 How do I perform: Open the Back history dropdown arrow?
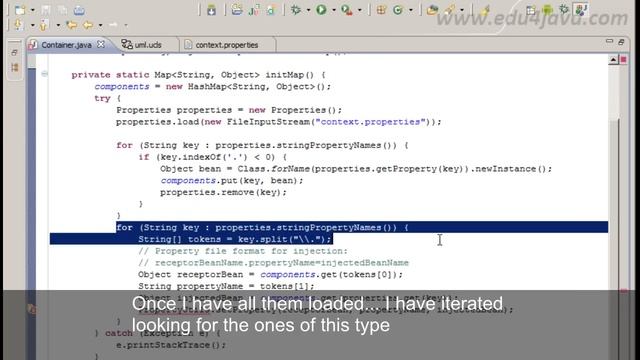(x=100, y=25)
